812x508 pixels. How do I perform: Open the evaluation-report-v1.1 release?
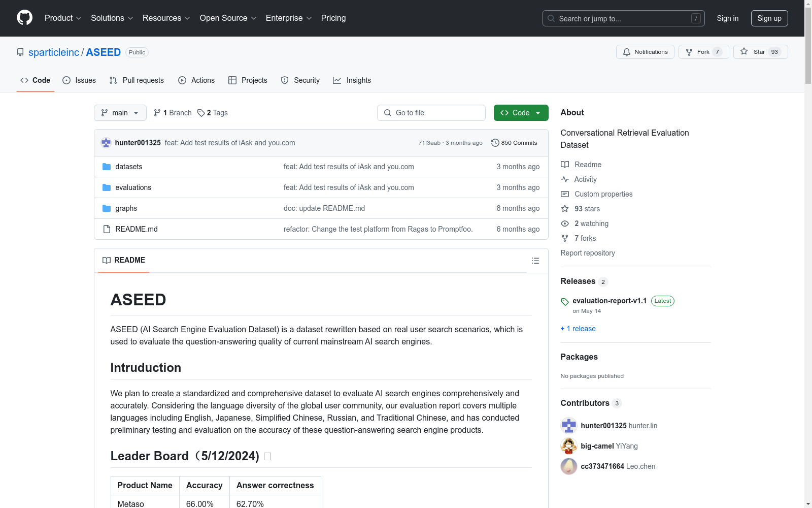coord(610,301)
